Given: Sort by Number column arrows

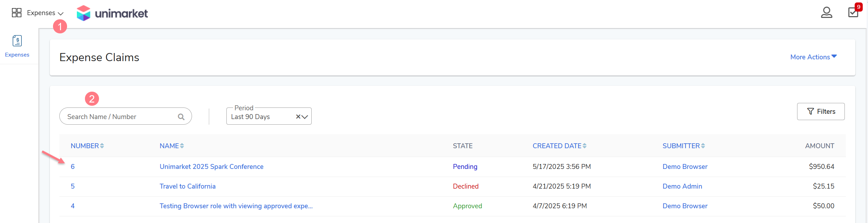Looking at the screenshot, I should click(102, 146).
